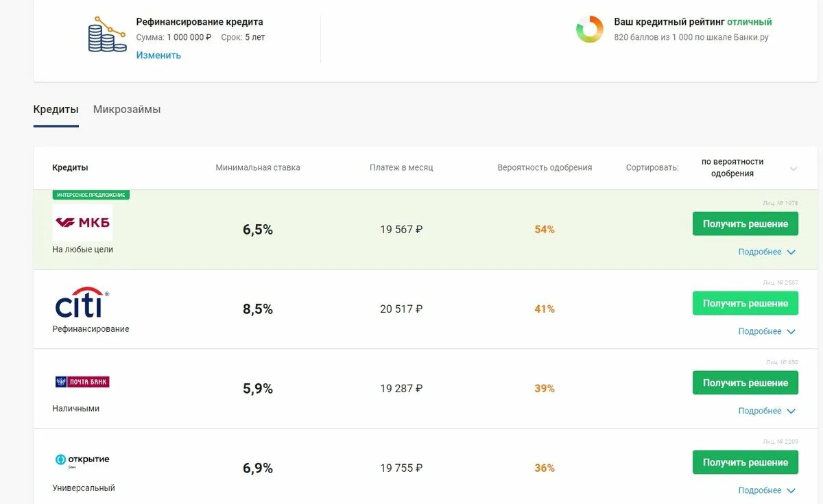
Task: Click На любые цели product name
Action: 83,250
